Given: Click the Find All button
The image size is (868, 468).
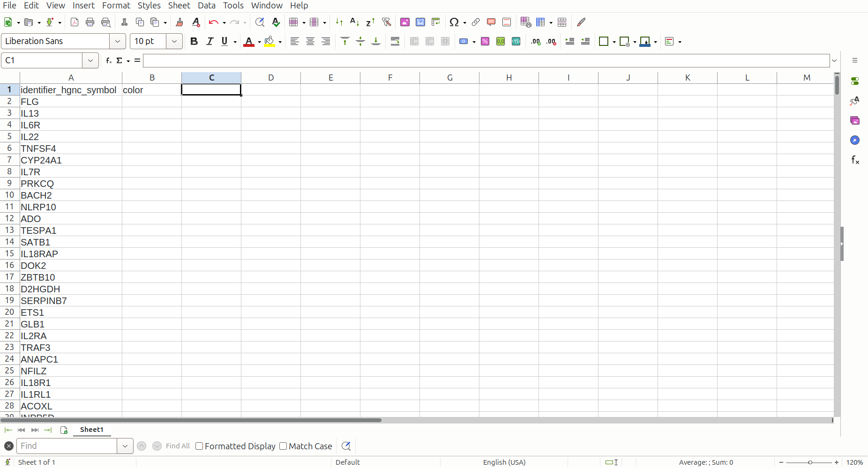Looking at the screenshot, I should coord(178,446).
